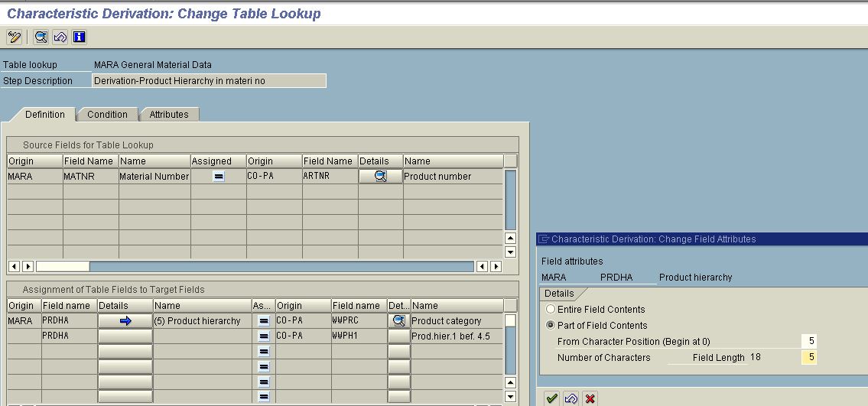868x406 pixels.
Task: Click the Assigned column header
Action: point(218,161)
